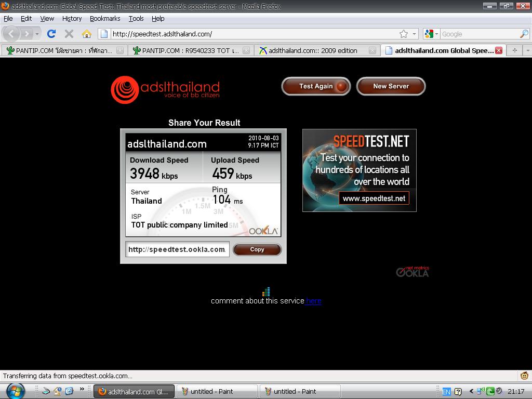This screenshot has height=399, width=532.
Task: Click the New Server button
Action: (391, 86)
